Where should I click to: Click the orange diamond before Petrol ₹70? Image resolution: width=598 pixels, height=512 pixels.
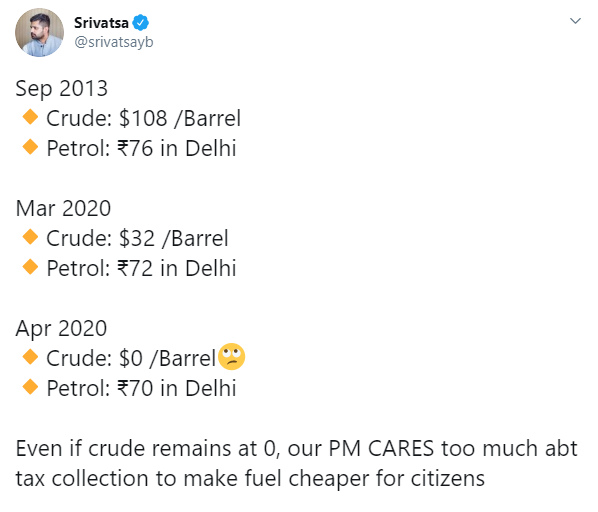coord(30,387)
